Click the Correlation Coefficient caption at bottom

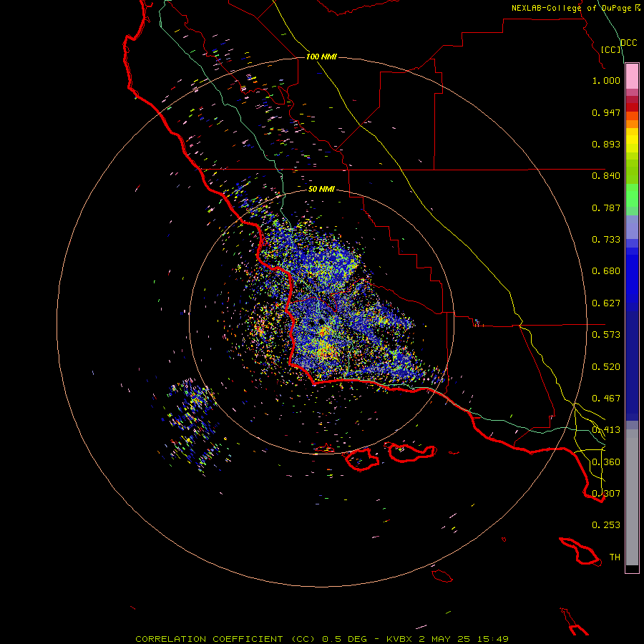322,639
